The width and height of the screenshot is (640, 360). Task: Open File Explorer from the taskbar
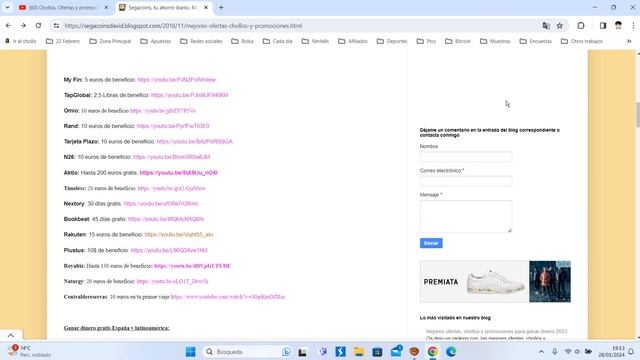click(359, 351)
